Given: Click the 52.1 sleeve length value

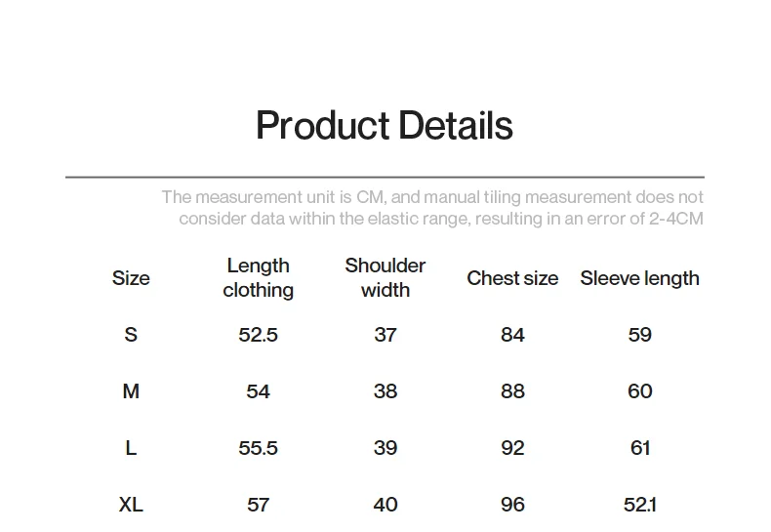Looking at the screenshot, I should (x=639, y=505).
